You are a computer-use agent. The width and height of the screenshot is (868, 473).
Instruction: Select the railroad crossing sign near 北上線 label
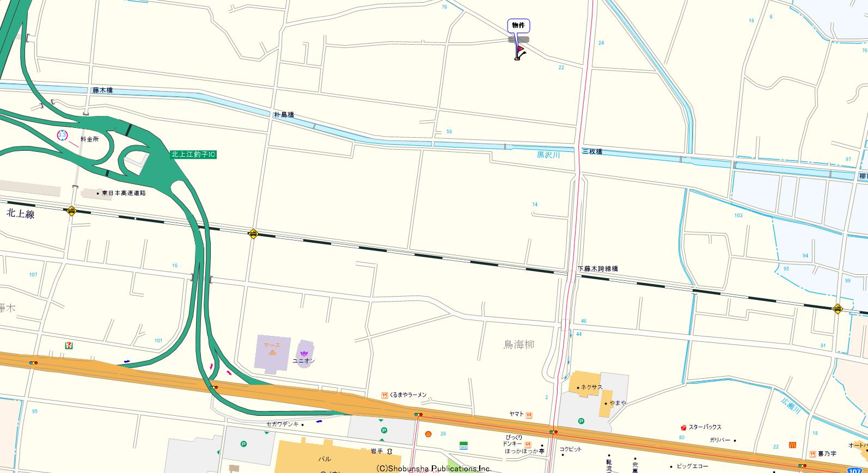click(71, 211)
